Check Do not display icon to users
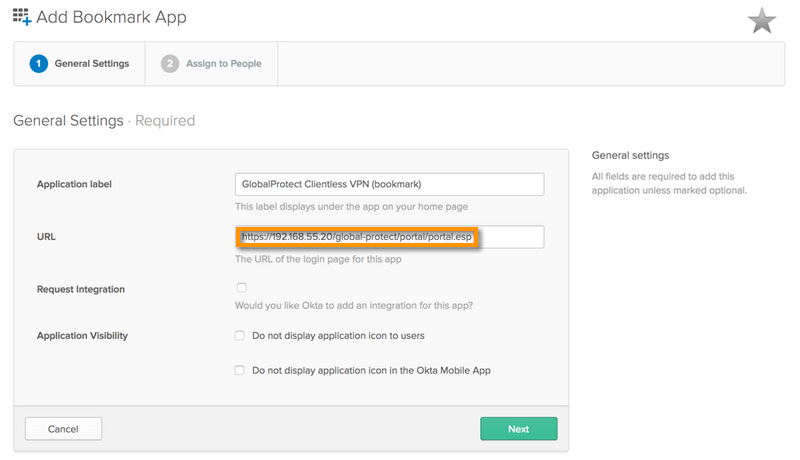 tap(240, 336)
